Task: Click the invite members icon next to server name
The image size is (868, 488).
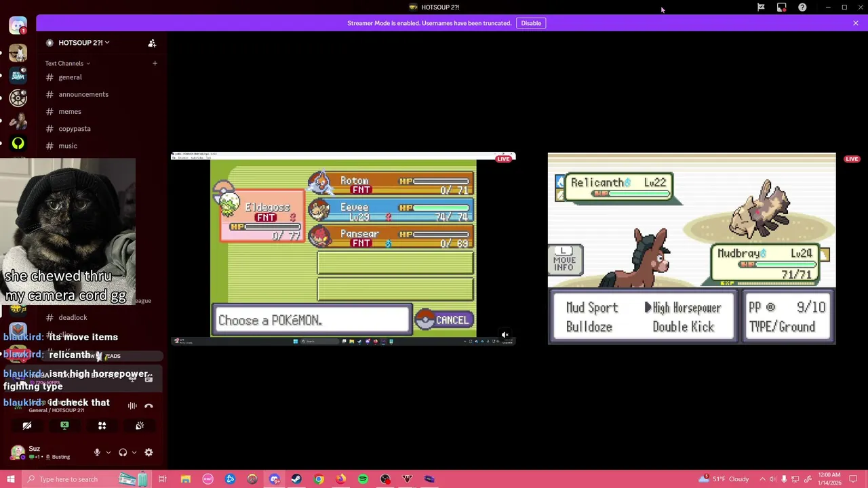Action: click(152, 43)
